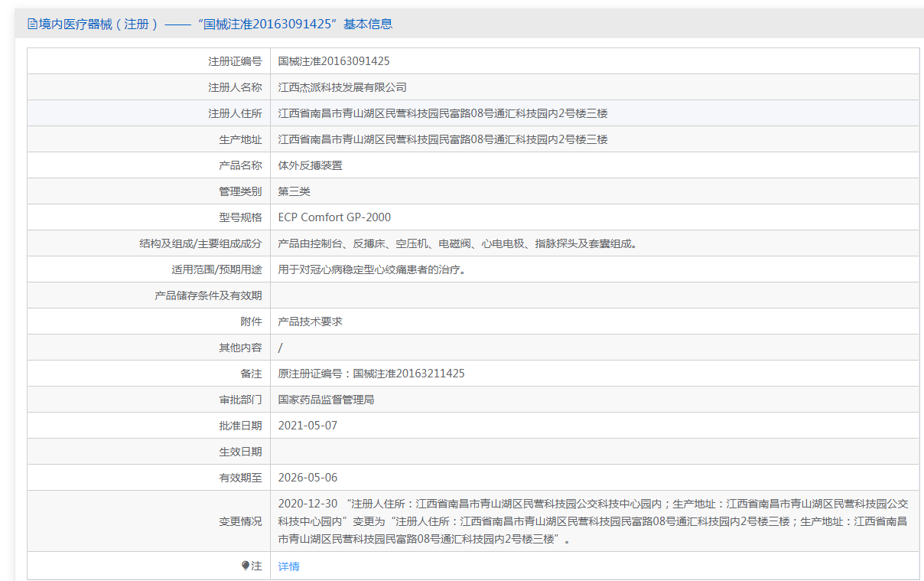Click approval department 国家药品监督管理局
924x581 pixels.
(x=327, y=400)
